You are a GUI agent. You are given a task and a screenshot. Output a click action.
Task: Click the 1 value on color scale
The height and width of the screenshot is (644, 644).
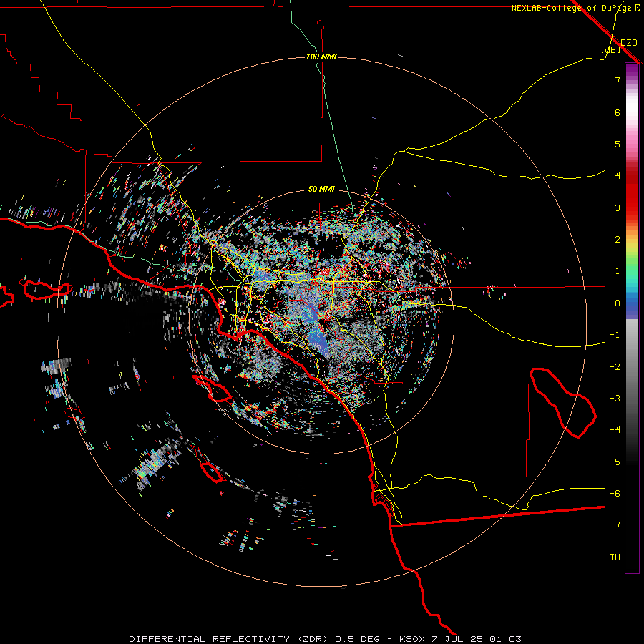point(618,271)
